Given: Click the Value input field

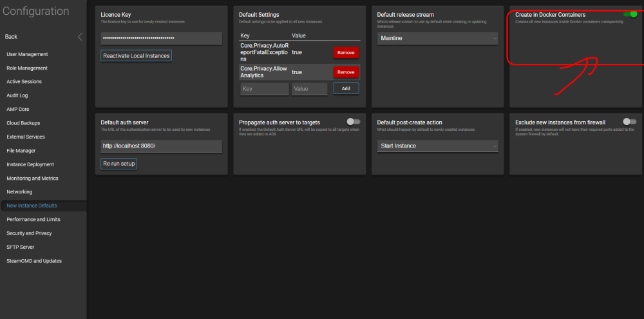Looking at the screenshot, I should click(x=309, y=89).
